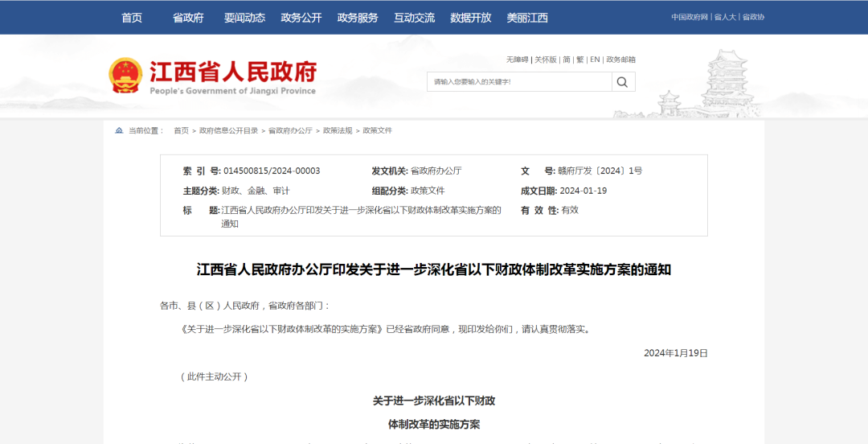Image resolution: width=868 pixels, height=444 pixels.
Task: Click breadcrumb 政策法规
Action: coord(338,130)
